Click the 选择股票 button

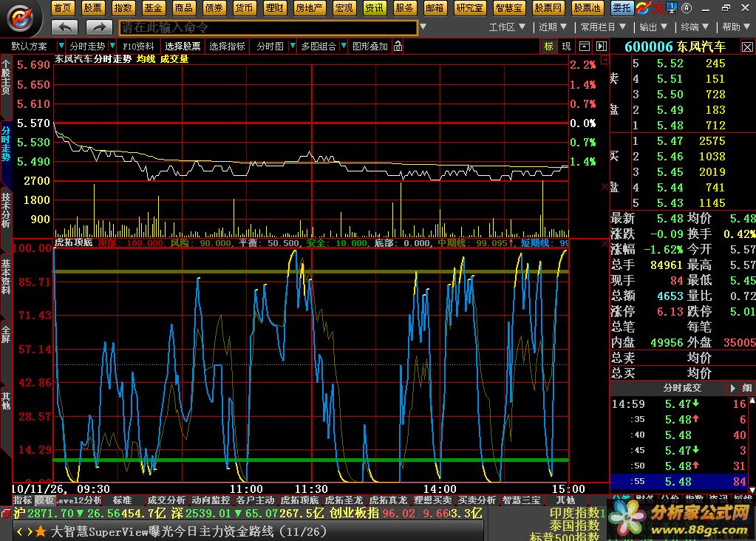pyautogui.click(x=183, y=47)
